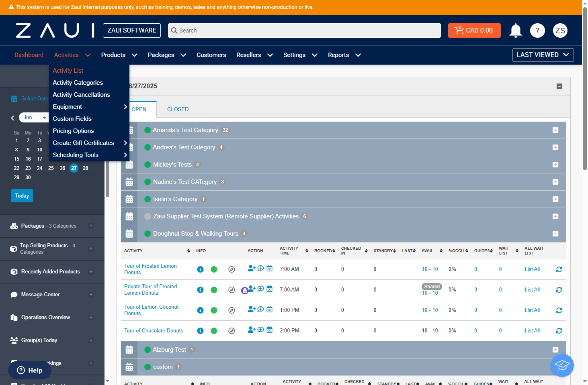This screenshot has width=588, height=385.
Task: Click compass icon for Tour of Chocolate Donuts
Action: point(232,331)
